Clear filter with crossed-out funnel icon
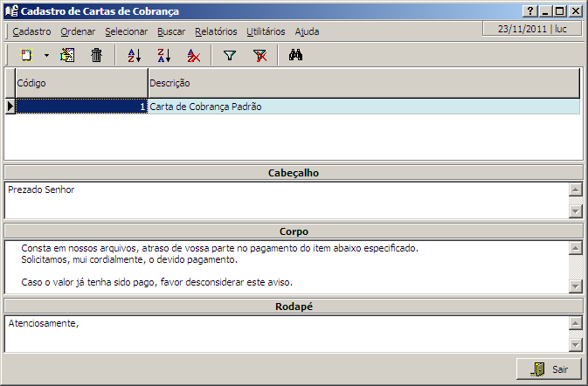Viewport: 588px width, 386px height. (259, 55)
